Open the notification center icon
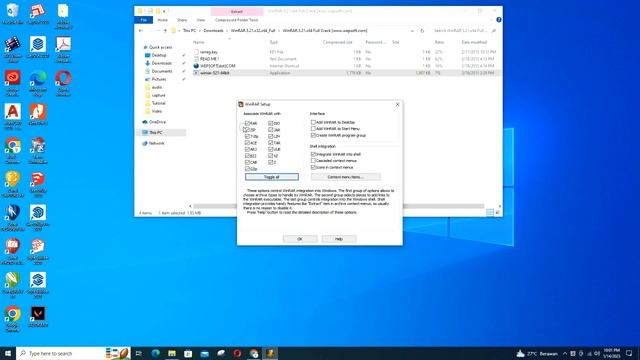The image size is (640, 360). coord(629,353)
